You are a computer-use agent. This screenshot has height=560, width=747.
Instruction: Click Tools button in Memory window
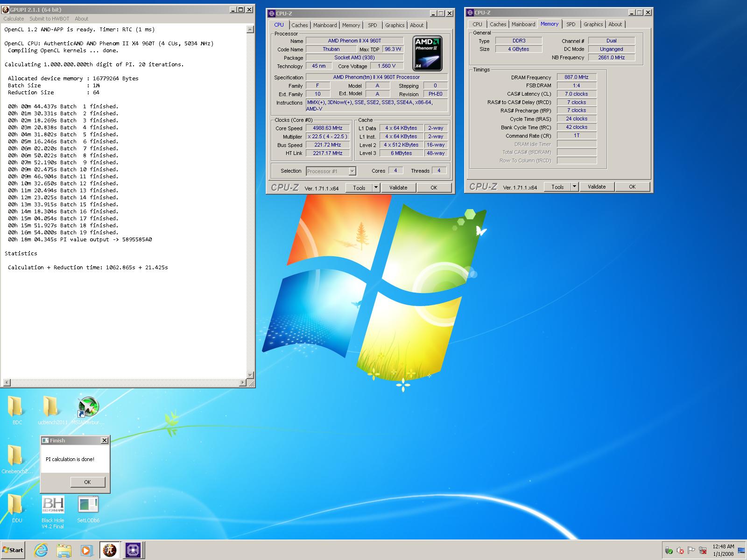(557, 187)
